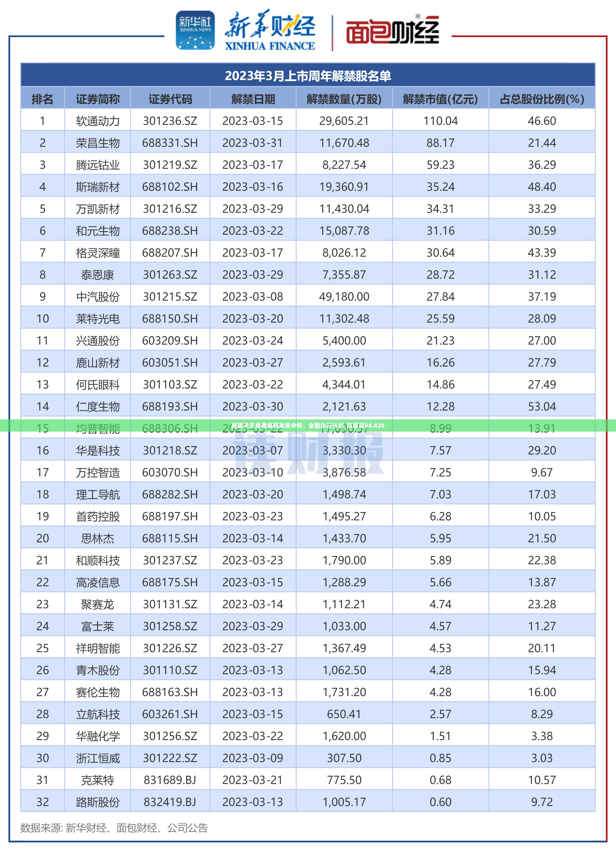Viewport: 616px width, 851px height.
Task: Select the stock name 和元生物
Action: pos(98,231)
